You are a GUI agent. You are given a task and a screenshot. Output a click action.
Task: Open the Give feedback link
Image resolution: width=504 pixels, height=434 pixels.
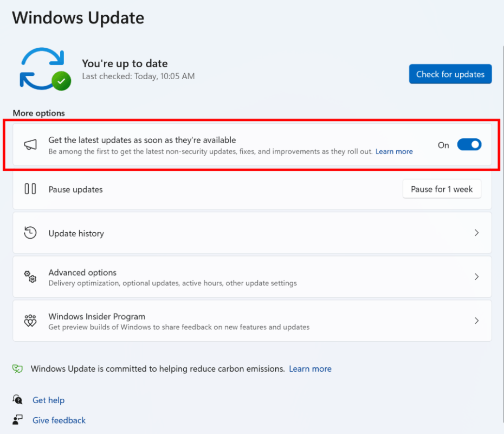click(59, 420)
